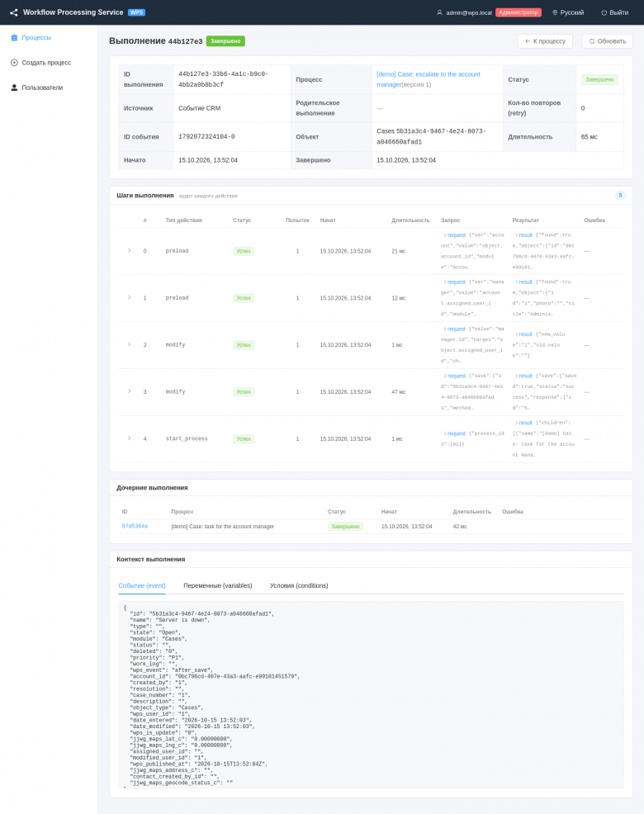Click the event JSON code block
Screen dimensions: 644x814
(x=371, y=694)
